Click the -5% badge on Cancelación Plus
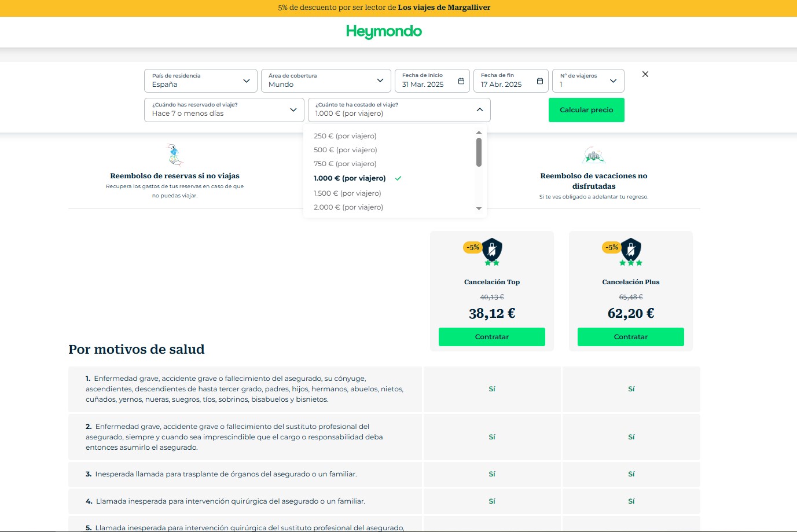 coord(612,248)
